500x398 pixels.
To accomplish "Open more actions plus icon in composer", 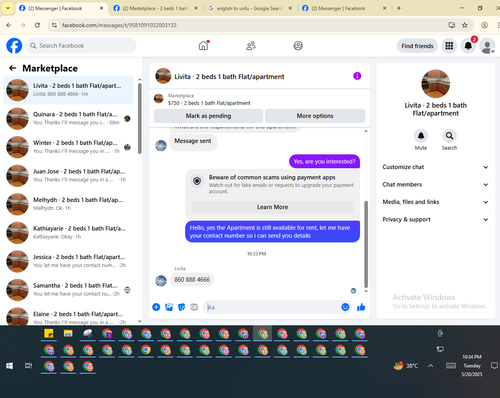I will pos(156,307).
